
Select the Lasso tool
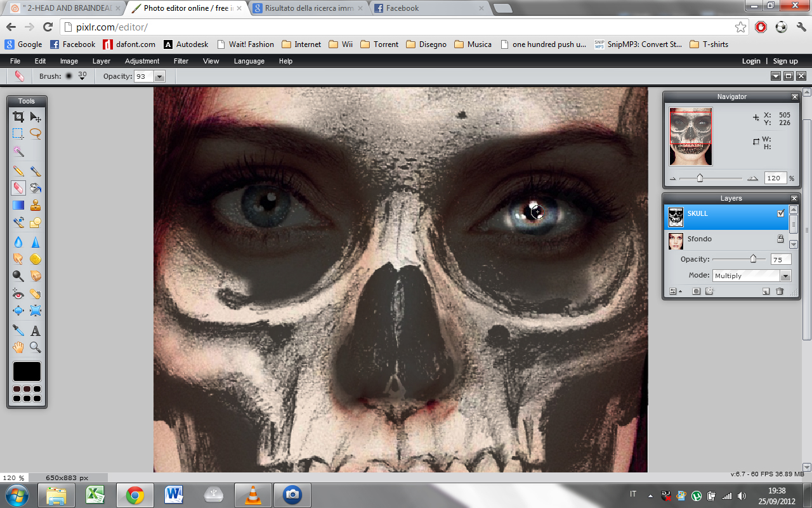pos(36,134)
